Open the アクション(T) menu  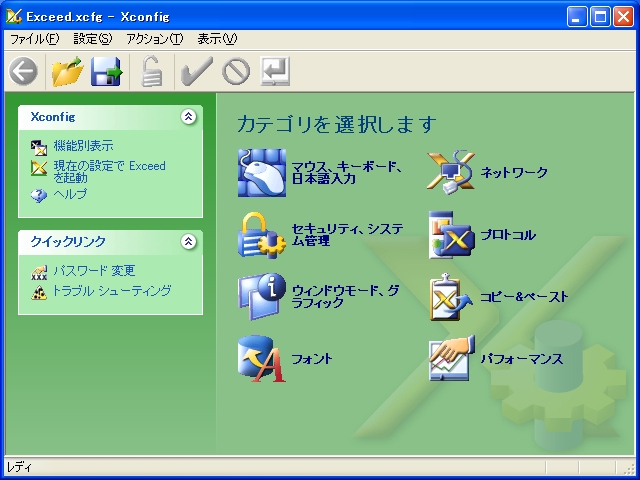155,39
